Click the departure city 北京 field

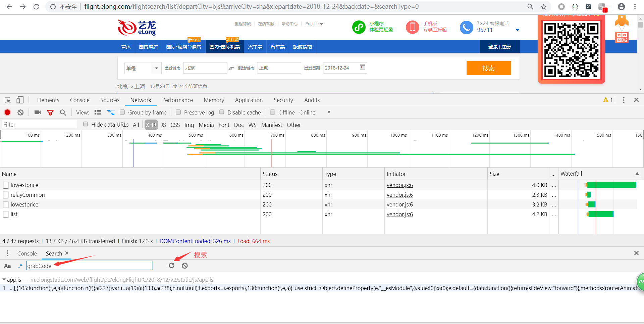(205, 68)
